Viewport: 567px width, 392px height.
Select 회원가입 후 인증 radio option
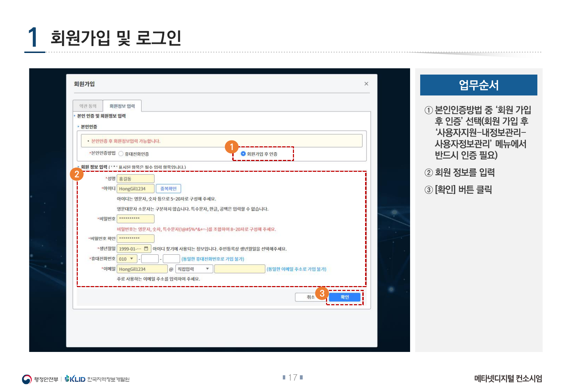coord(243,154)
